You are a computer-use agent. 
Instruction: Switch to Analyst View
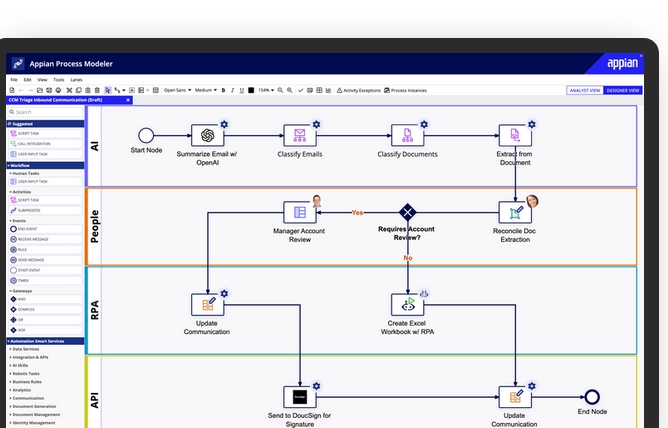585,90
